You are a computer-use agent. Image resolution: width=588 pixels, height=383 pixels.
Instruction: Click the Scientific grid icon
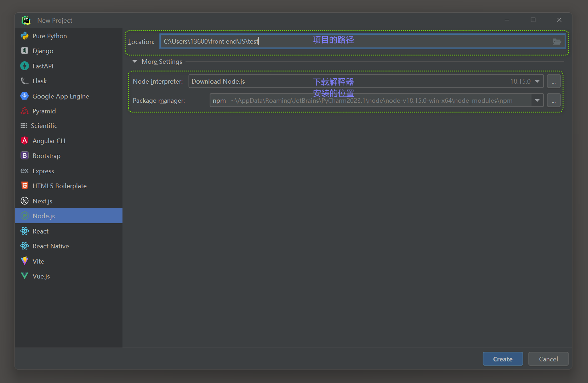coord(24,125)
